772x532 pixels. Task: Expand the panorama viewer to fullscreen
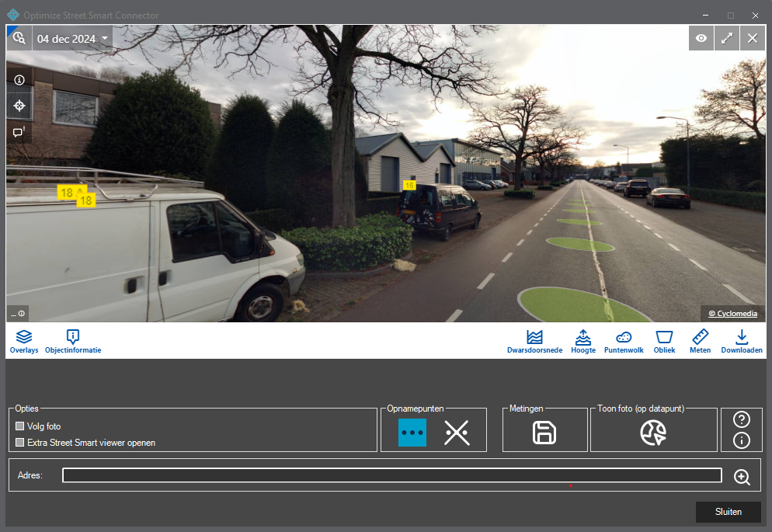pyautogui.click(x=727, y=38)
